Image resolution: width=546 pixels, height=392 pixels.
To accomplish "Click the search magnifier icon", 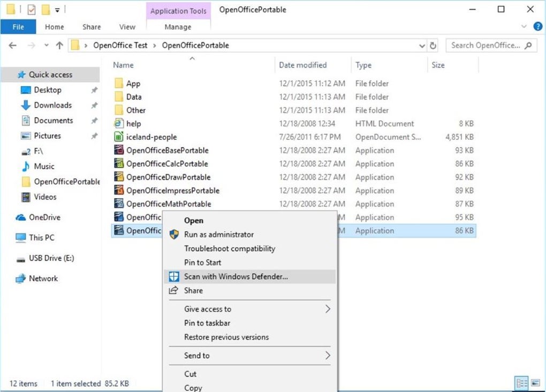I will click(528, 46).
